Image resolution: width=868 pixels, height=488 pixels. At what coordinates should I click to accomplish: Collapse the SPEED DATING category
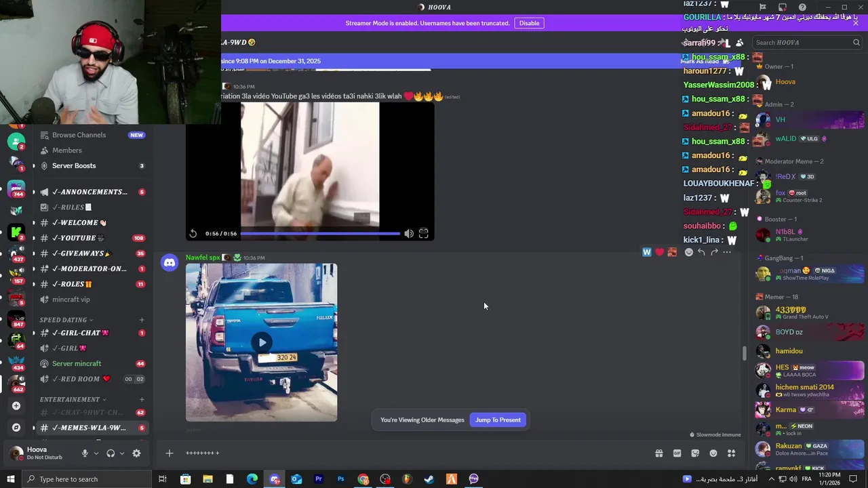click(x=66, y=320)
